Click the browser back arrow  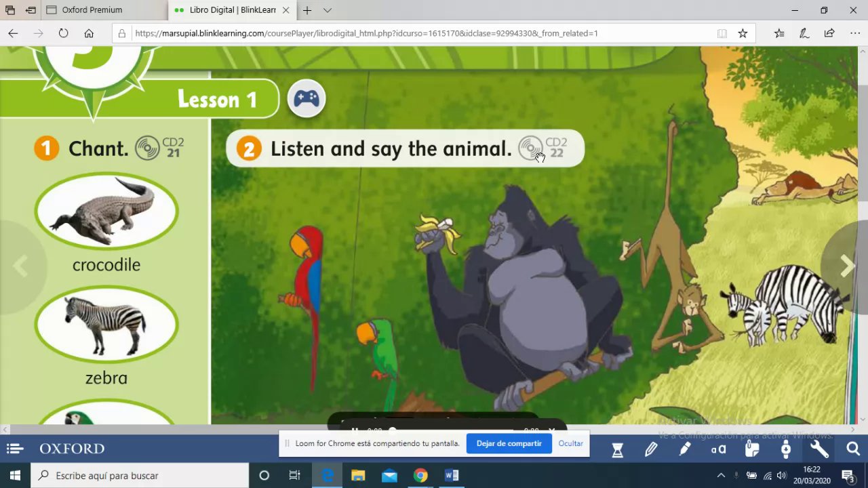click(13, 33)
